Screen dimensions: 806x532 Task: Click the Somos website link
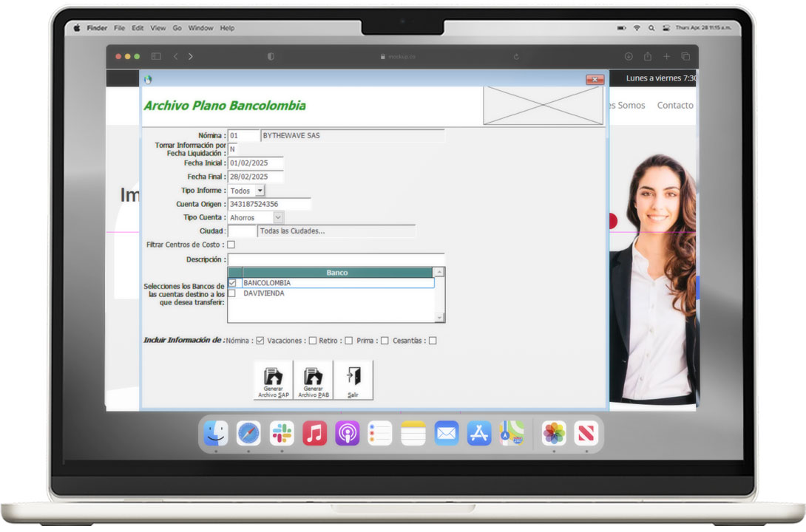(631, 105)
